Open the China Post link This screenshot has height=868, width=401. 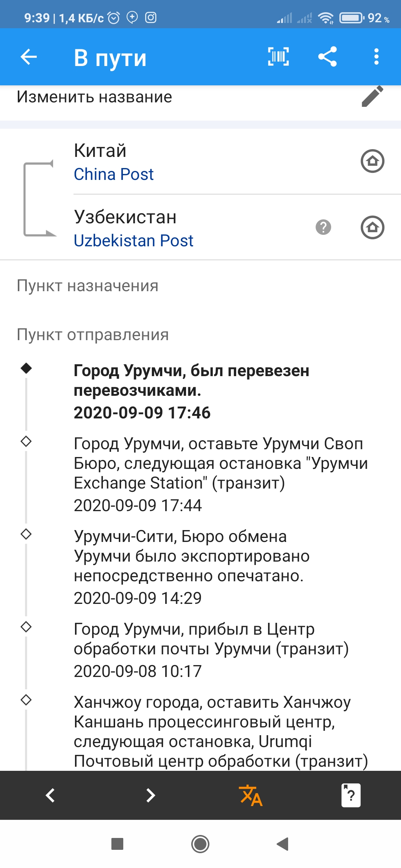114,174
